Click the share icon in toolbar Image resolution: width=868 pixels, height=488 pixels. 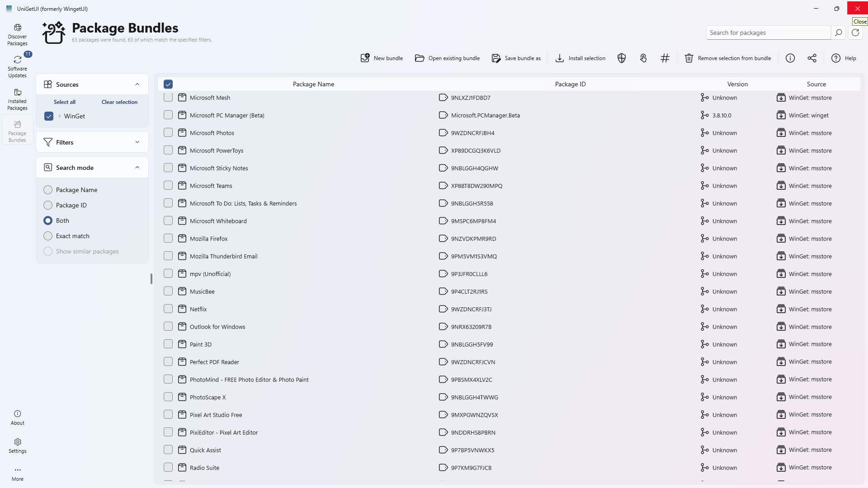[812, 58]
